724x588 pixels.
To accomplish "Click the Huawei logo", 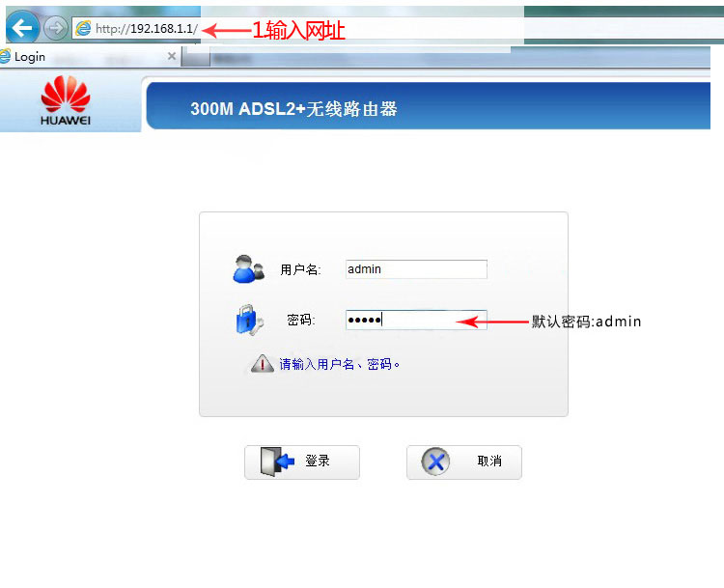I will click(x=65, y=100).
